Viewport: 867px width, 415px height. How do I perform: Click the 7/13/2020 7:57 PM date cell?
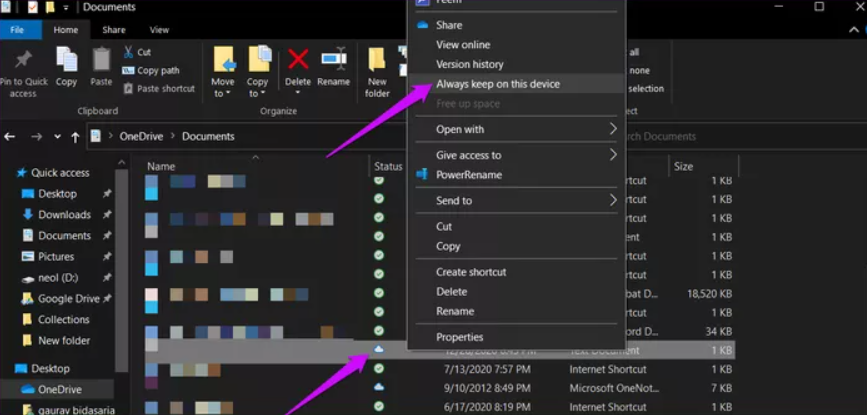pyautogui.click(x=487, y=369)
